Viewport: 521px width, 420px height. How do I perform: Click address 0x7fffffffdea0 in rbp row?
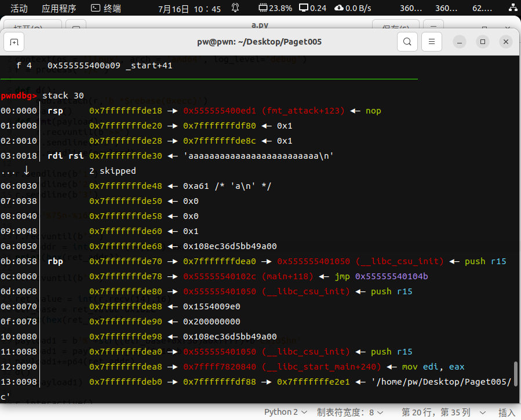[x=220, y=261]
